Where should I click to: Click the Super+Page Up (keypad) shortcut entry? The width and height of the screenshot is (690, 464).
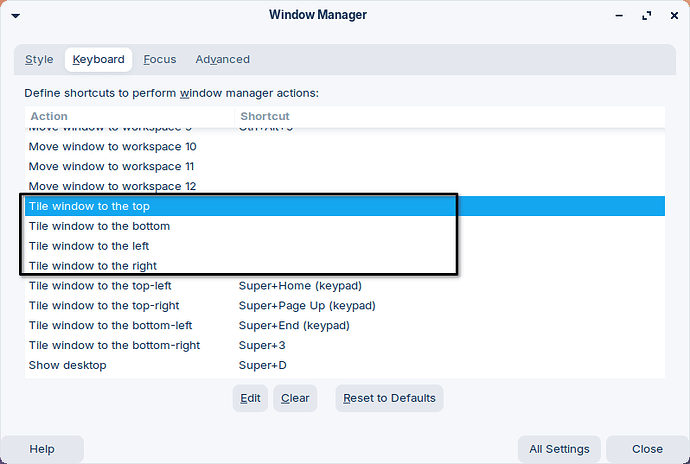point(307,306)
